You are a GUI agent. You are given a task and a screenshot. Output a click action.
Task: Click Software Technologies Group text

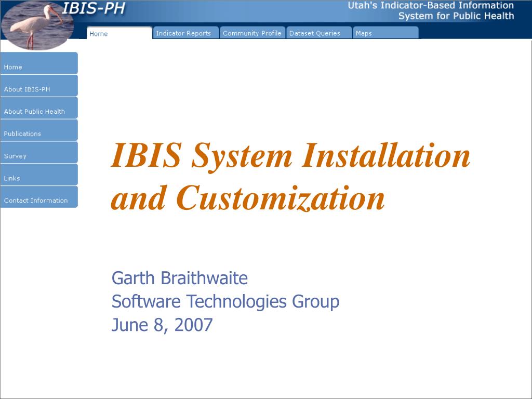225,302
